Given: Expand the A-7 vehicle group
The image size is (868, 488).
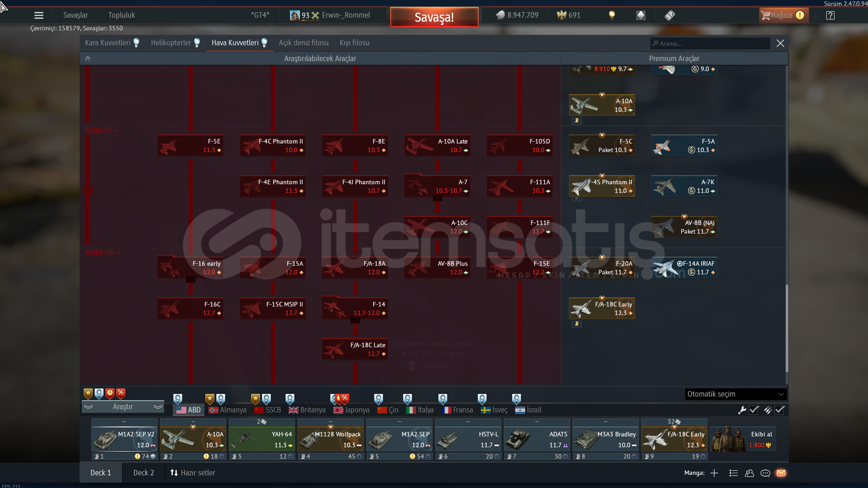Looking at the screenshot, I should 437,187.
